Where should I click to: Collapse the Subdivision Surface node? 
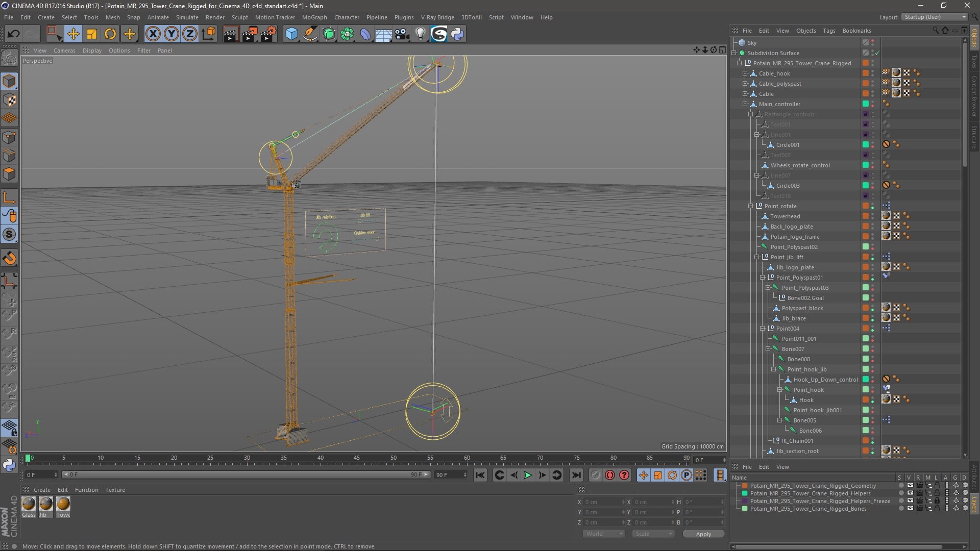click(x=734, y=53)
